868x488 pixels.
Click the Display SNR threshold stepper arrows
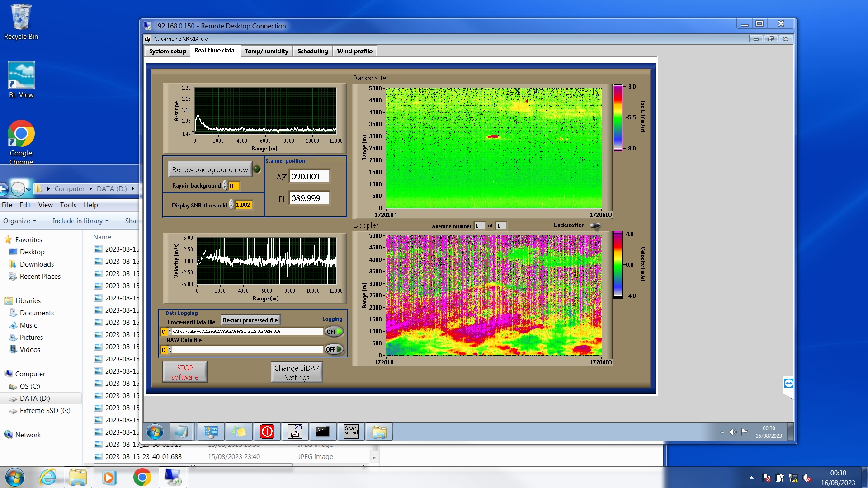(x=231, y=205)
